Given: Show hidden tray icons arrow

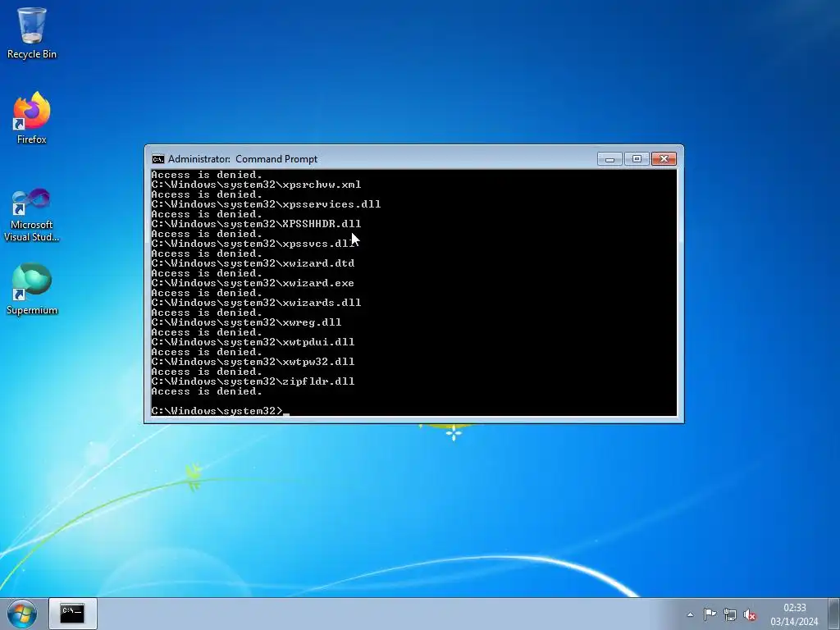Looking at the screenshot, I should point(691,614).
